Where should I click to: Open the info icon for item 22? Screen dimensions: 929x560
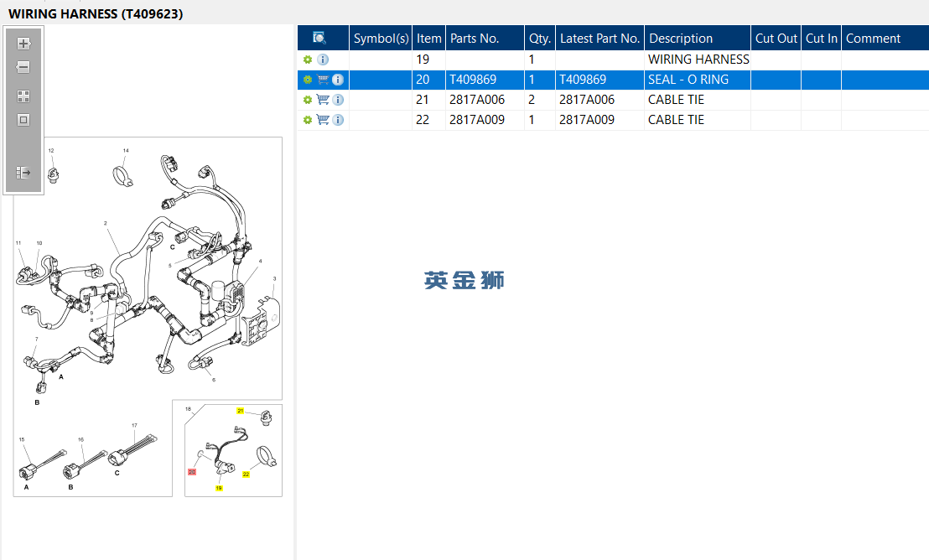tap(338, 120)
